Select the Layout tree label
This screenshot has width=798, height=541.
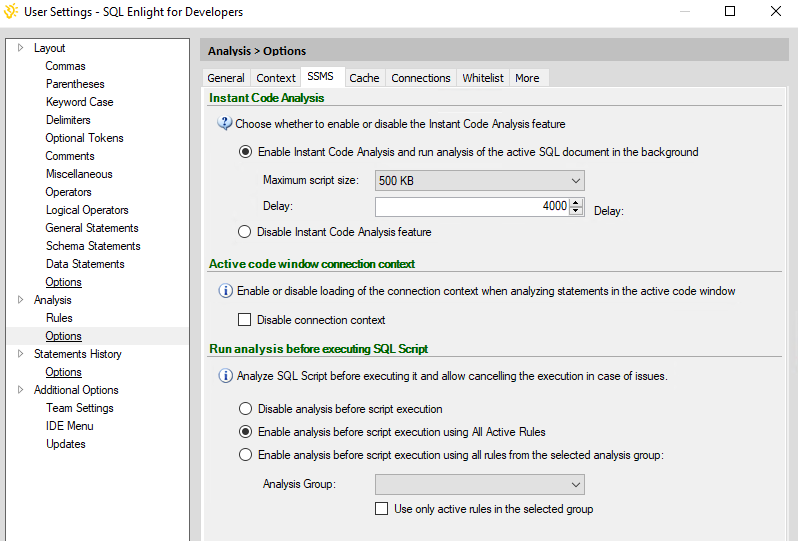pyautogui.click(x=49, y=48)
